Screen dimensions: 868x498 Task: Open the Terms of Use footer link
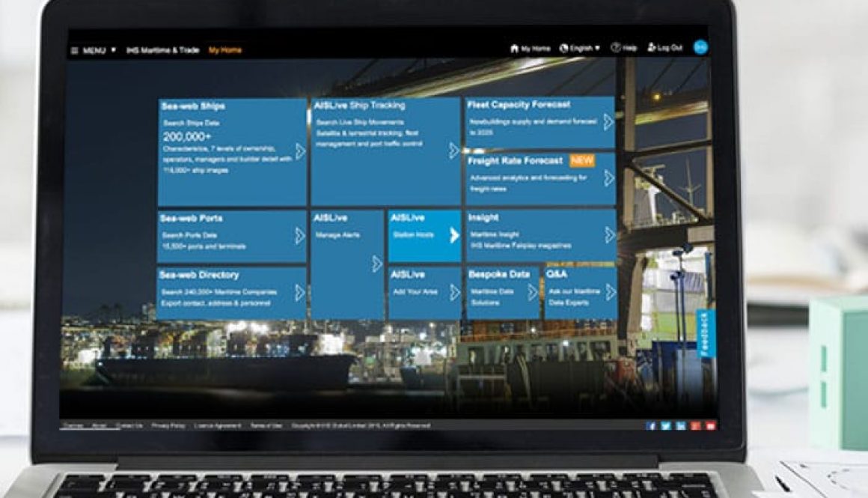click(266, 425)
